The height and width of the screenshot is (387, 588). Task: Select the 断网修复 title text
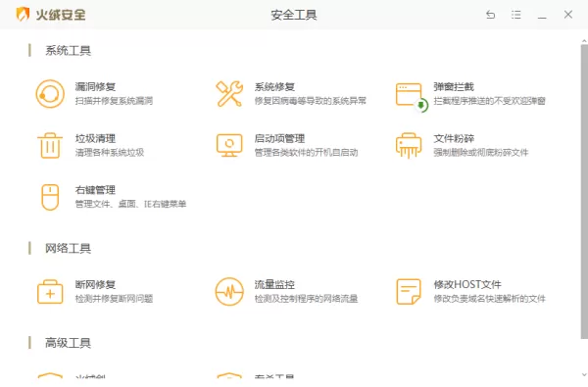(95, 285)
